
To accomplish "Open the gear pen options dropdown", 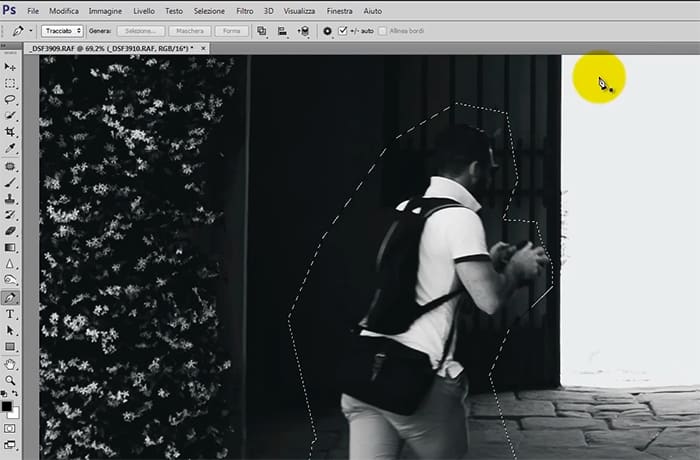I will [327, 31].
